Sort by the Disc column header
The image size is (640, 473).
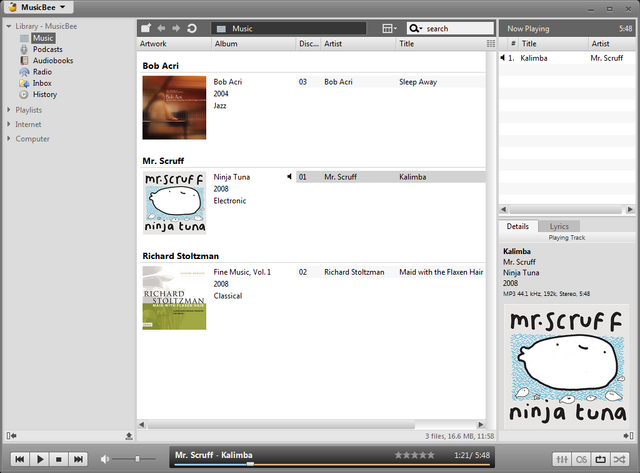[308, 44]
